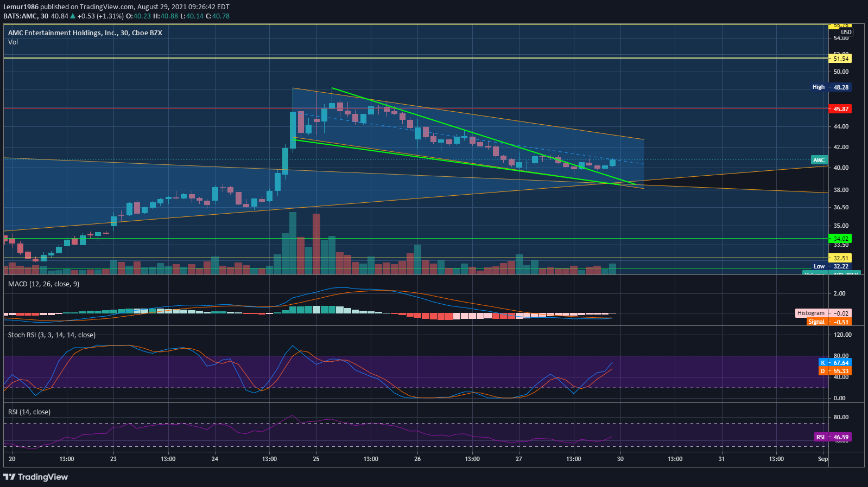The image size is (868, 487).
Task: Click the 35.00 price axis label
Action: 841,226
